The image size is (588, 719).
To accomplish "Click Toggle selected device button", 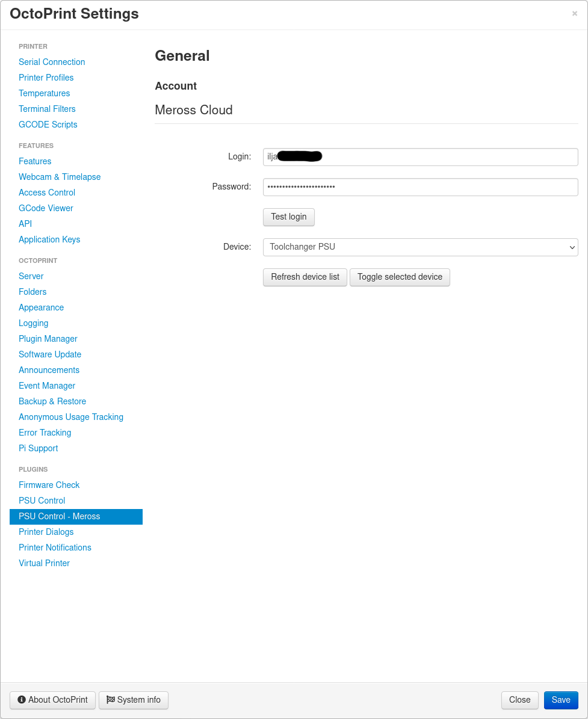I will tap(400, 277).
